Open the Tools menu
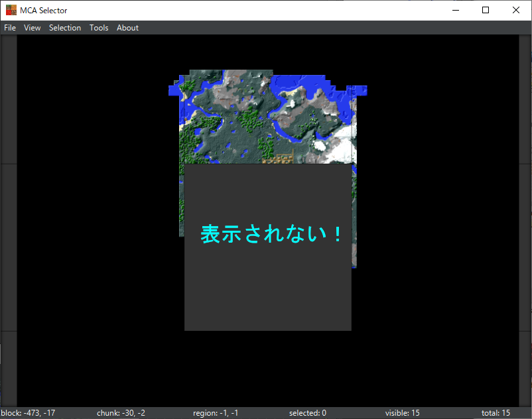This screenshot has width=532, height=419. click(x=99, y=28)
